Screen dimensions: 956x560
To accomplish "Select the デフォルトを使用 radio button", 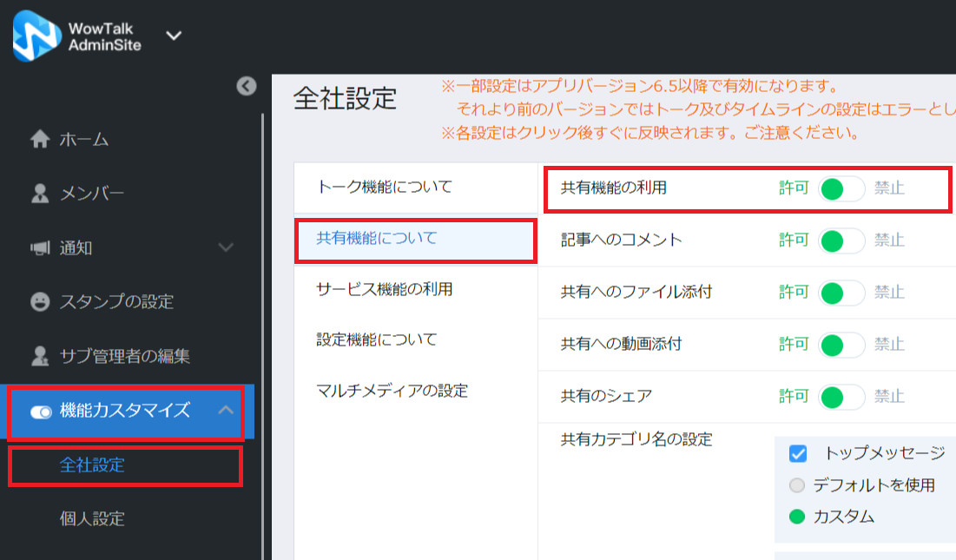I will pos(797,485).
